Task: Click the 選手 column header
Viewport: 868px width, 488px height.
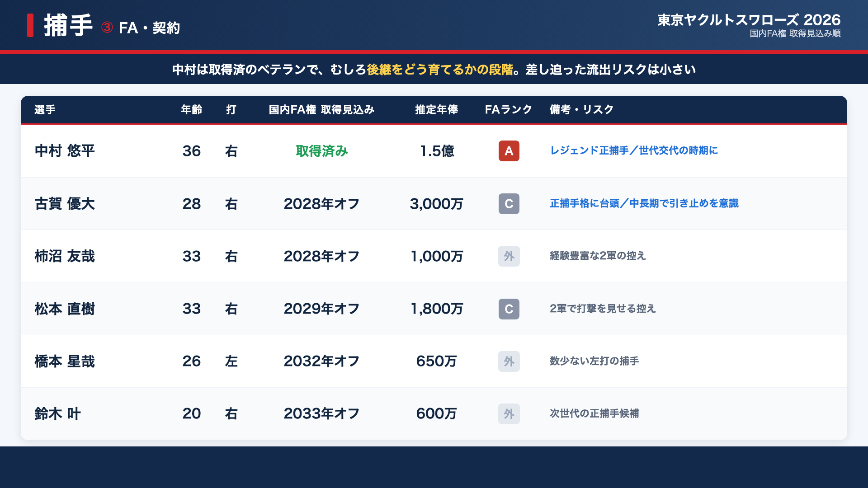Action: [x=45, y=110]
